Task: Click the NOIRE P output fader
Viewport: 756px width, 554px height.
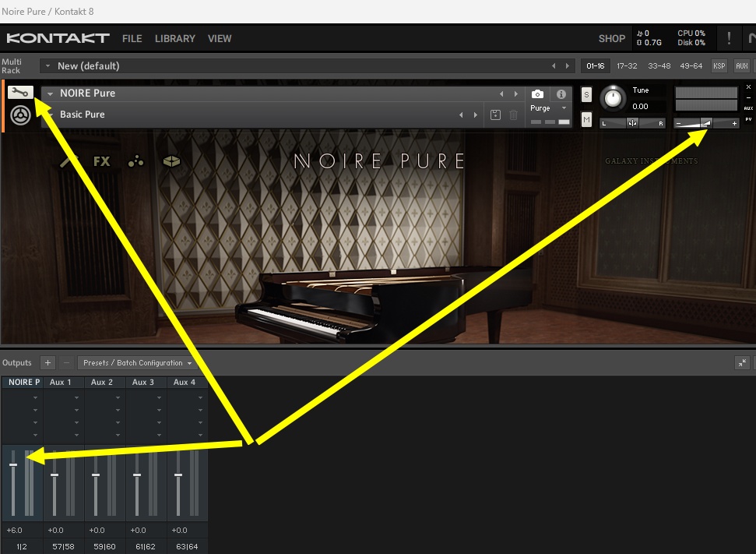Action: 13,464
